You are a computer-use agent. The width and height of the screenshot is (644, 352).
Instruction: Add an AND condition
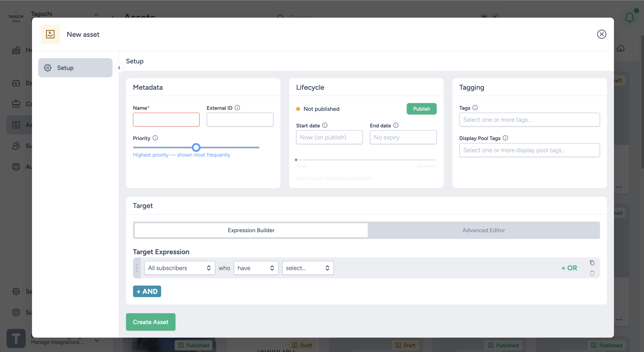147,291
